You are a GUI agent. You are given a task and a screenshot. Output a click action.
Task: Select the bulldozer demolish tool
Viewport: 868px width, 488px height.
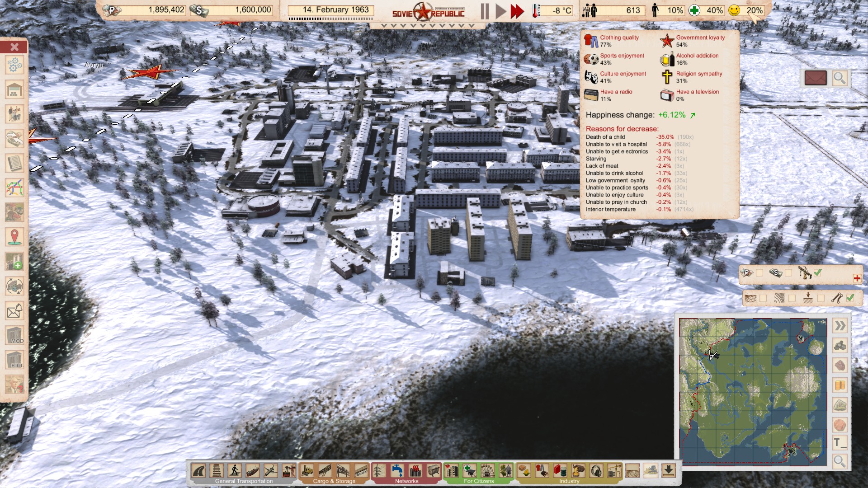[x=650, y=471]
